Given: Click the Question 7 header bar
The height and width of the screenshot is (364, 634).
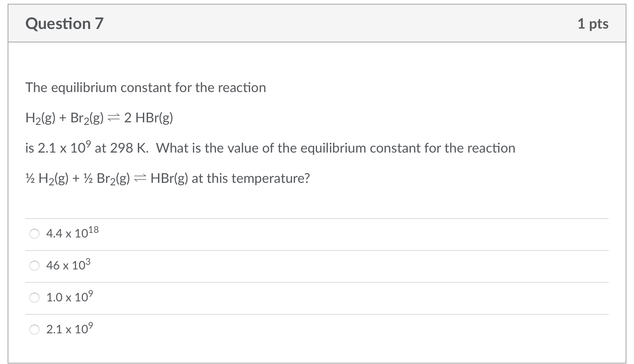Looking at the screenshot, I should click(x=315, y=24).
